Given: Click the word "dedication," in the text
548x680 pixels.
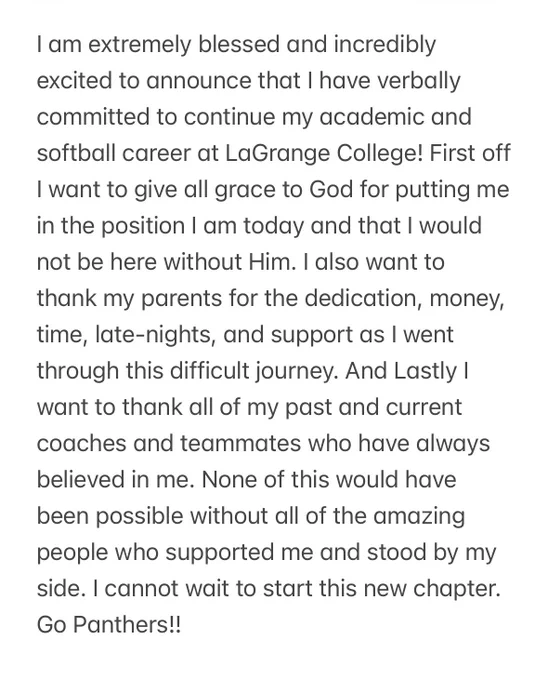Looking at the screenshot, I should 359,299.
